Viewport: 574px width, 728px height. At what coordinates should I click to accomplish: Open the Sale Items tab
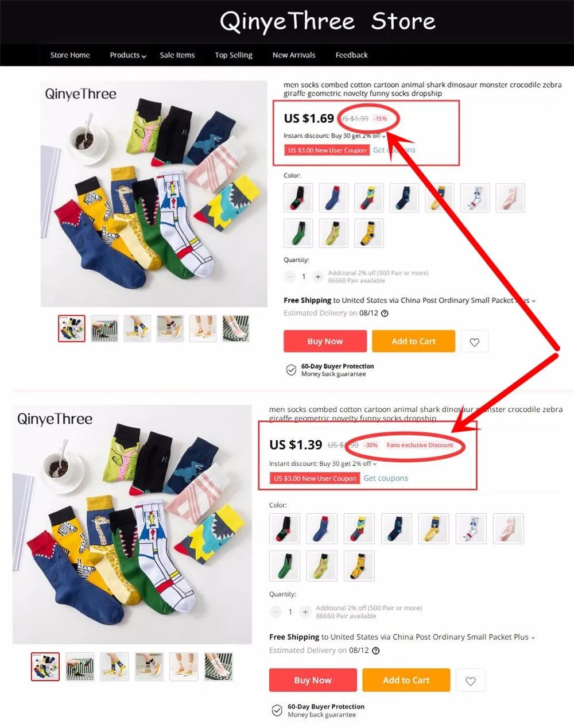[x=177, y=55]
